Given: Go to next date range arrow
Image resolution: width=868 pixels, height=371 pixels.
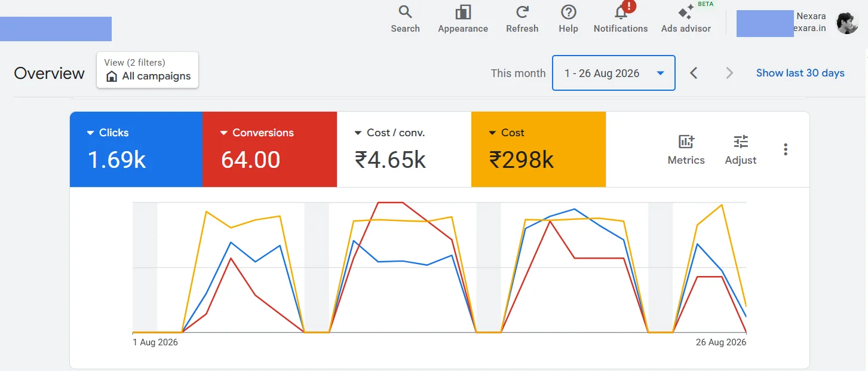Looking at the screenshot, I should 729,73.
